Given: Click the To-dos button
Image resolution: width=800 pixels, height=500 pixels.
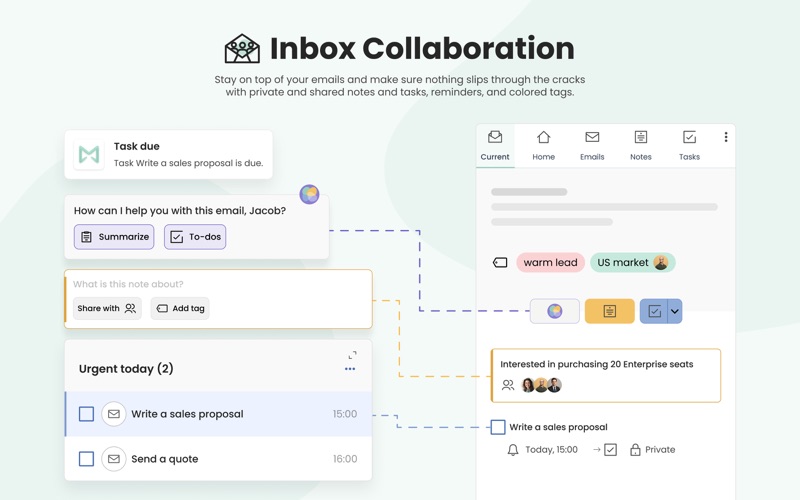Looking at the screenshot, I should (x=195, y=237).
